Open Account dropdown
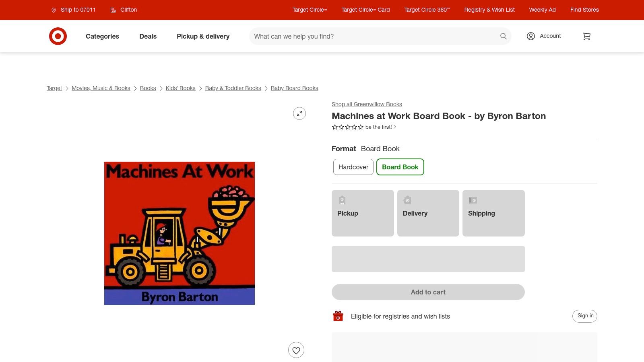 tap(544, 36)
